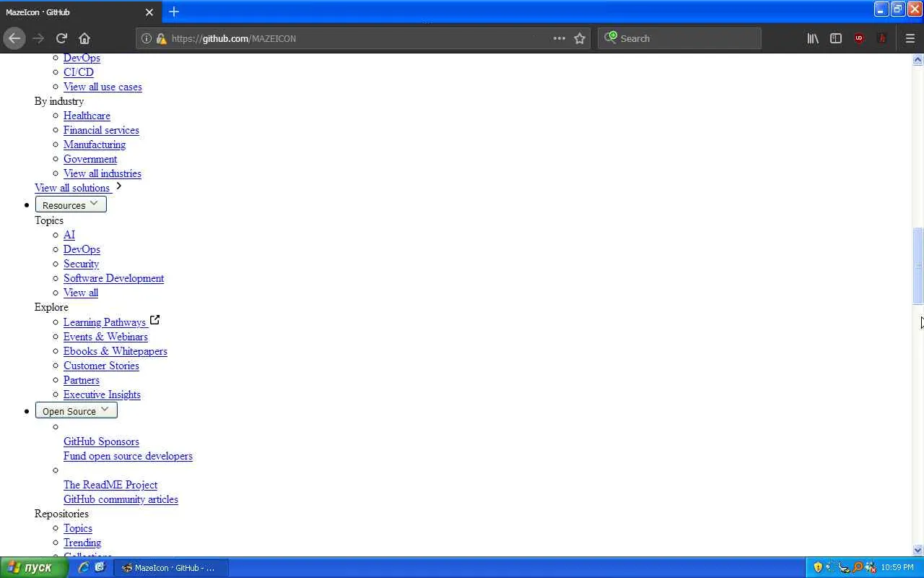Image resolution: width=924 pixels, height=578 pixels.
Task: Show site information for github.com
Action: pos(147,38)
